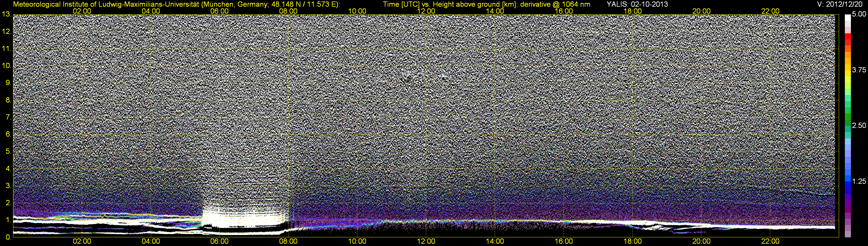Screen dimensions: 868x246
Task: Click the 16:00 label on the bottom time axis
Action: point(564,242)
